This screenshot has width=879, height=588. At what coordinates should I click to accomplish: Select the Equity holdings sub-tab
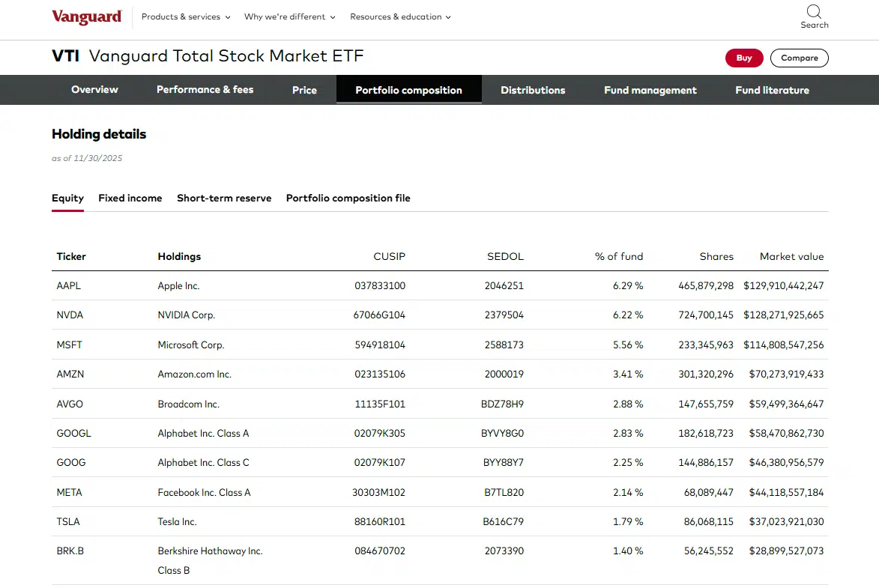(x=67, y=198)
